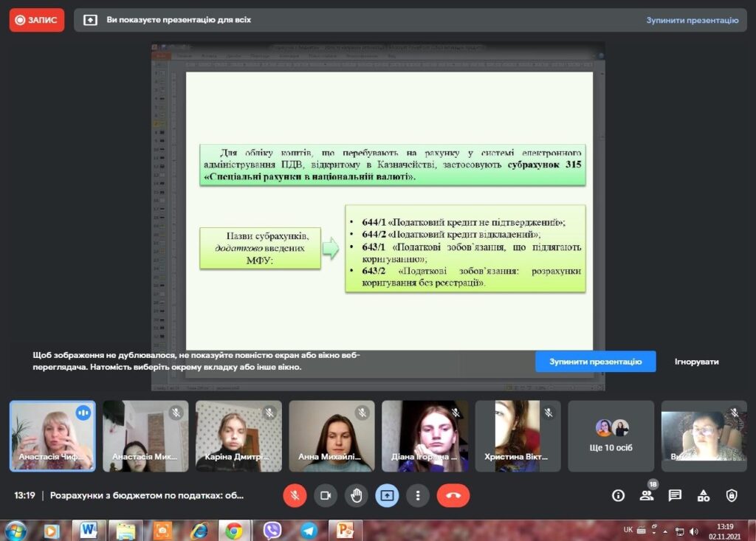Leave the call with the red hang-up button
The image size is (756, 541).
(x=453, y=496)
